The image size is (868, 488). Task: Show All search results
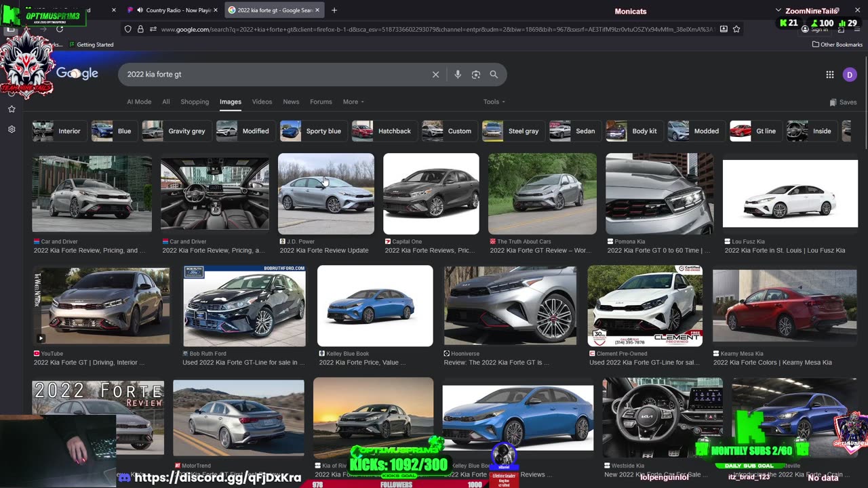165,102
